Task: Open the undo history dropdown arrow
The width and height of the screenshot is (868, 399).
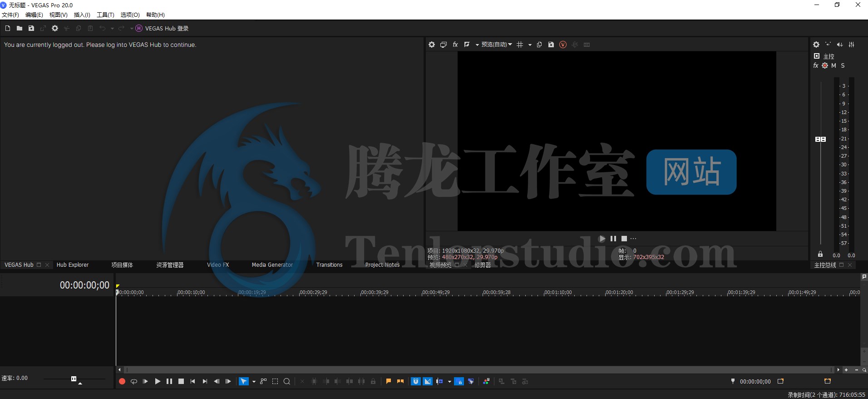Action: [x=112, y=28]
